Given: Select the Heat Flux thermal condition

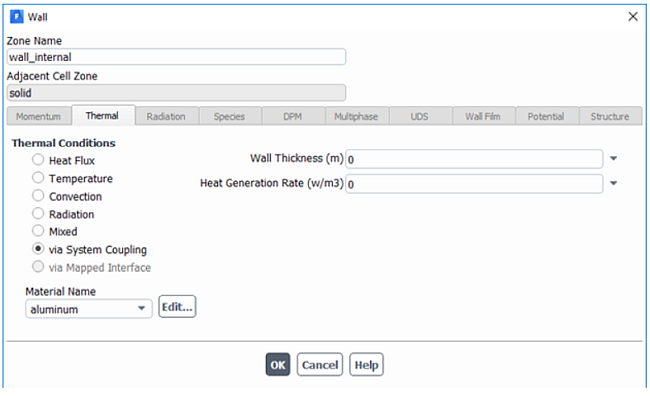Looking at the screenshot, I should [x=38, y=160].
